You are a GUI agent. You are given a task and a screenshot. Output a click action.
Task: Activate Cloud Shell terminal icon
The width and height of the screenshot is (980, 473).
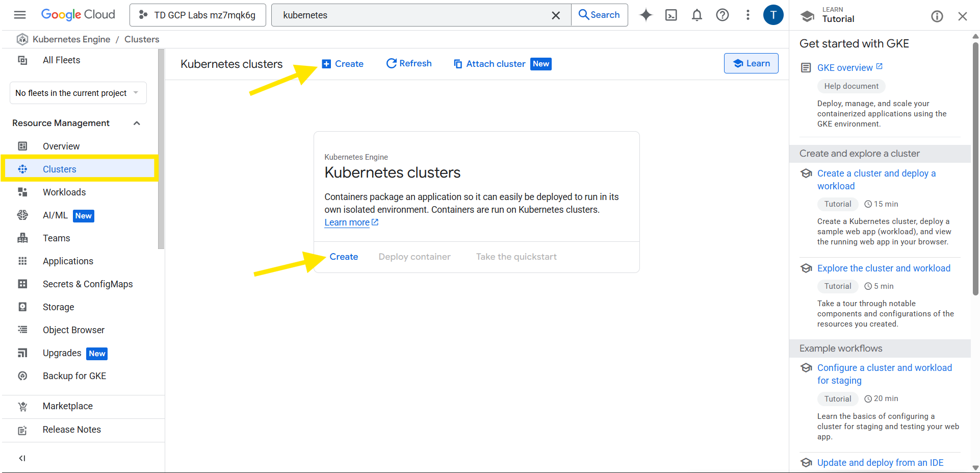point(671,15)
